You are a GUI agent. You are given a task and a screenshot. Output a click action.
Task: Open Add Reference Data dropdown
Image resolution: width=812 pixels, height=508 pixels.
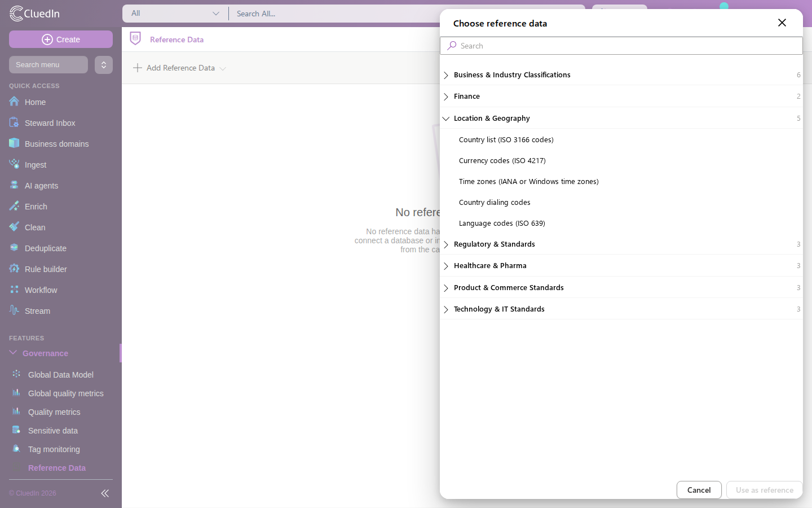point(179,68)
